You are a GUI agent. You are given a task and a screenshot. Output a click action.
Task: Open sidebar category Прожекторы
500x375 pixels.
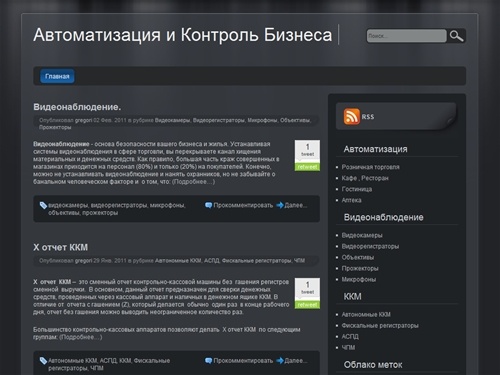point(360,268)
